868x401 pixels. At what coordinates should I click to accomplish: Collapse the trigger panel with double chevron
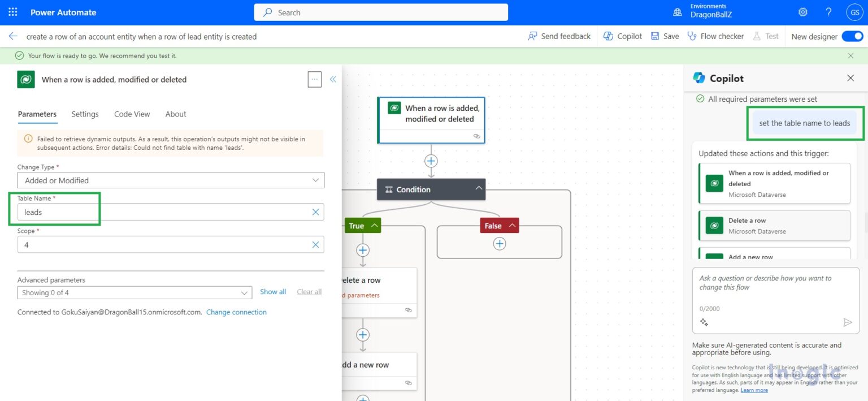pyautogui.click(x=333, y=79)
